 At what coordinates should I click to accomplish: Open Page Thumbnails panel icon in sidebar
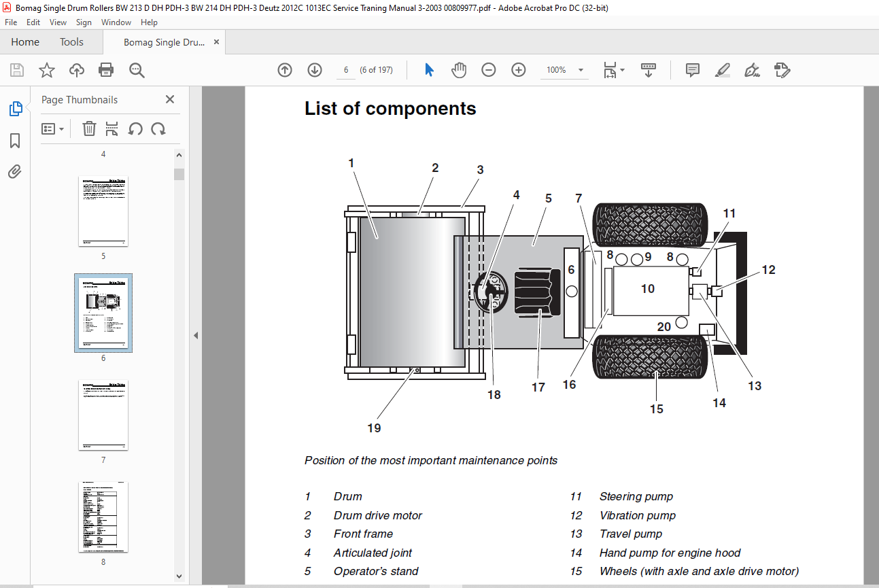(15, 108)
